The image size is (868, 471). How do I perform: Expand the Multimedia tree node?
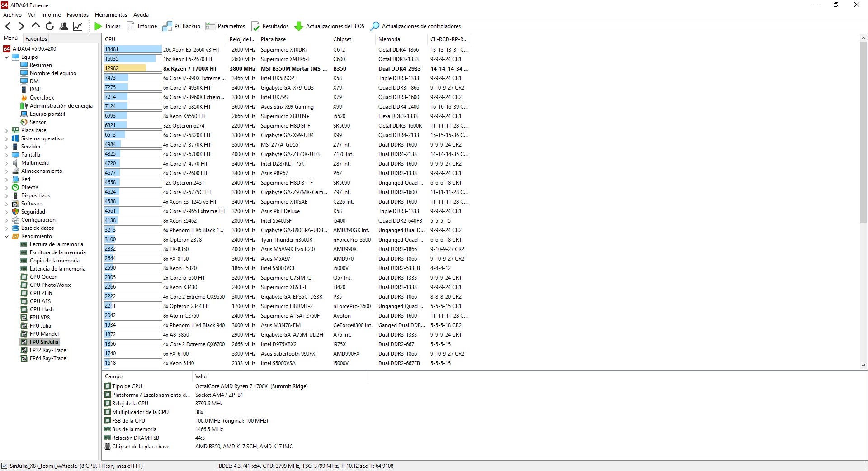(6, 163)
